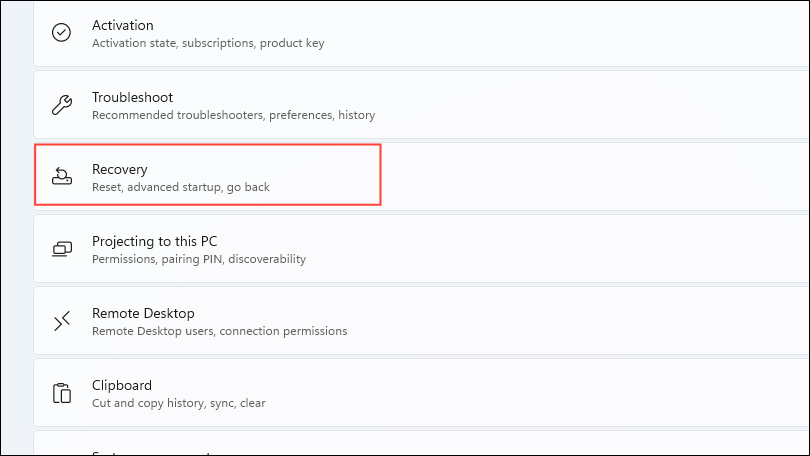This screenshot has width=810, height=456.
Task: Open the Activation settings title
Action: tap(122, 25)
